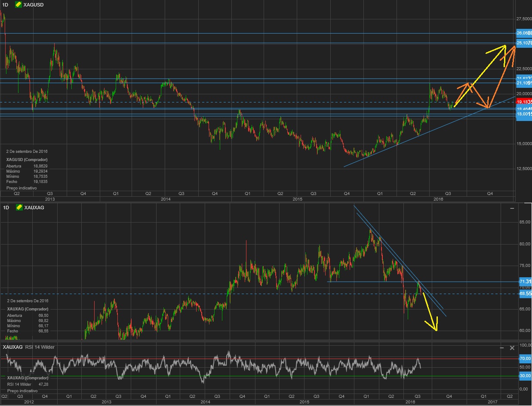Click the RSI 30,00 oversold level tag
Viewport: 532px width, 406px height.
tap(525, 376)
